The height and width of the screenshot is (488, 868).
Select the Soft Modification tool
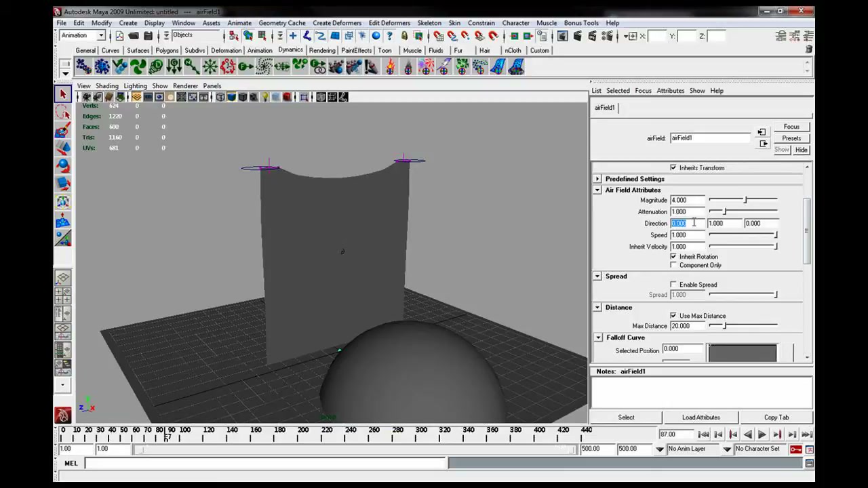(x=63, y=220)
